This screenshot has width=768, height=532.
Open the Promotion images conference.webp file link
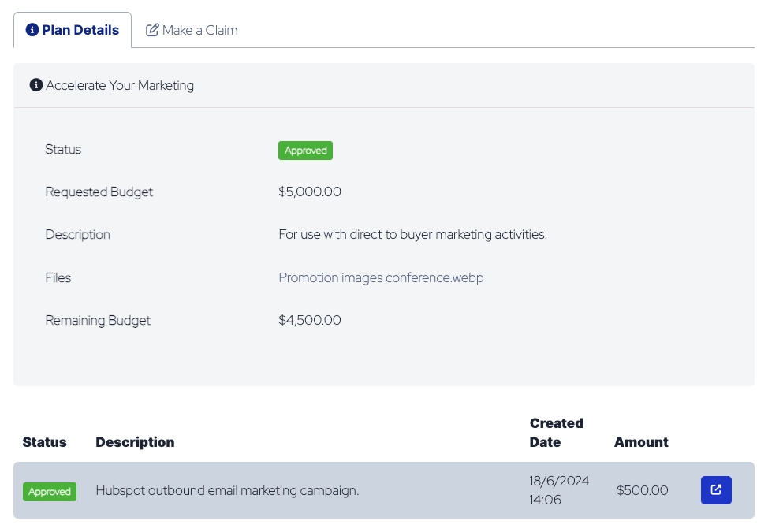click(381, 277)
